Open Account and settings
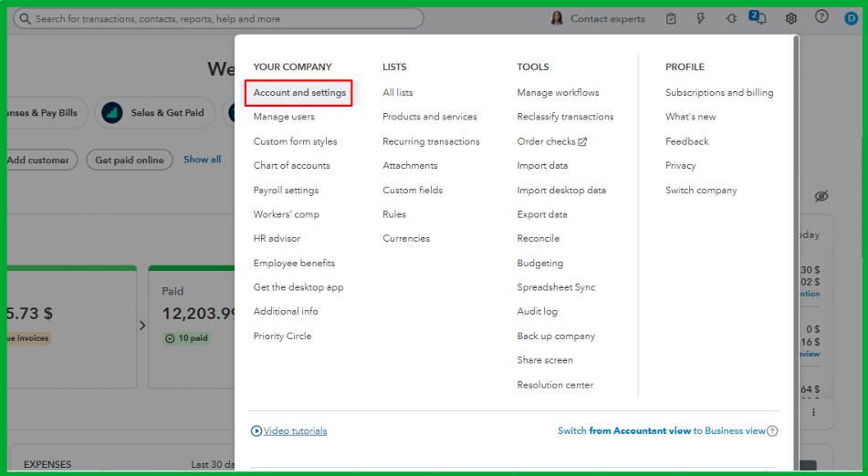868x476 pixels. point(299,92)
